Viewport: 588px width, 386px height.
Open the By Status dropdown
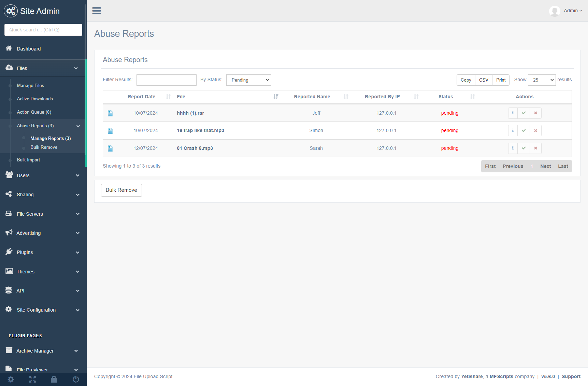pyautogui.click(x=248, y=80)
